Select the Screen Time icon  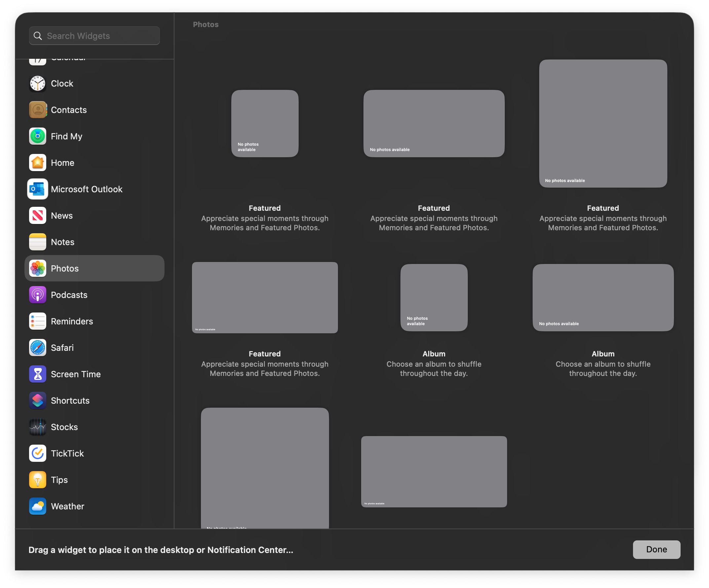37,374
